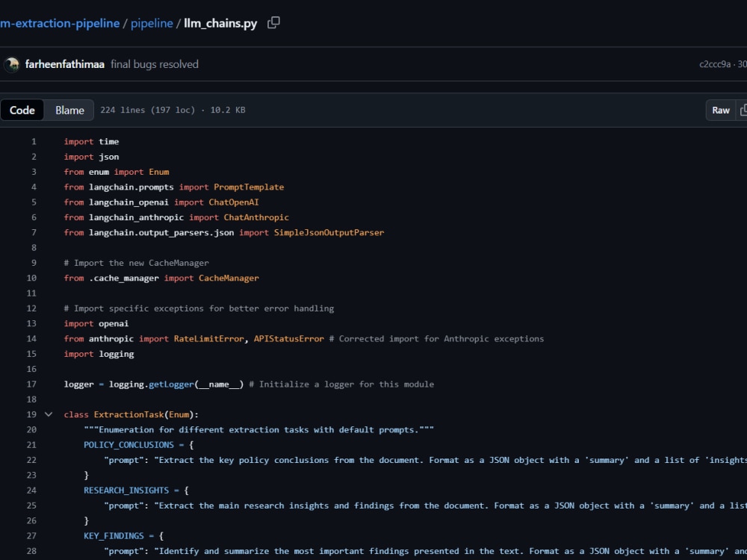The image size is (747, 560).
Task: Click the Raw button
Action: point(721,110)
